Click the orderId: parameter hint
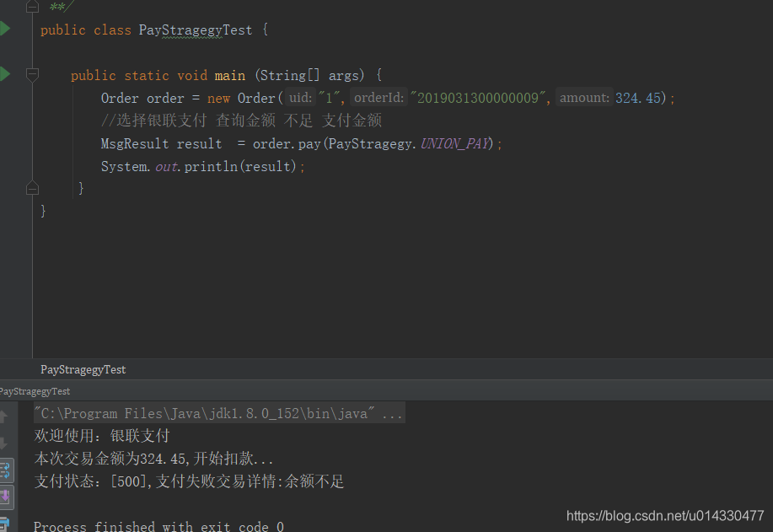This screenshot has width=773, height=532. [378, 98]
